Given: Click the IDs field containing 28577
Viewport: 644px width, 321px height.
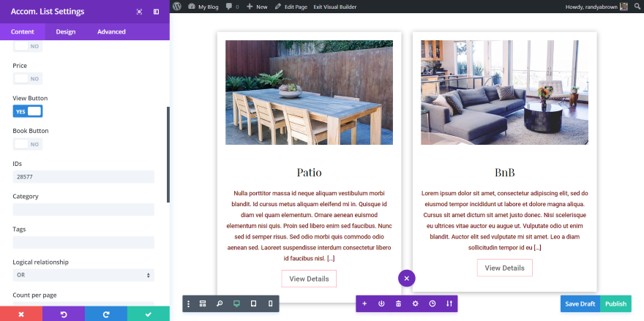Looking at the screenshot, I should 83,177.
